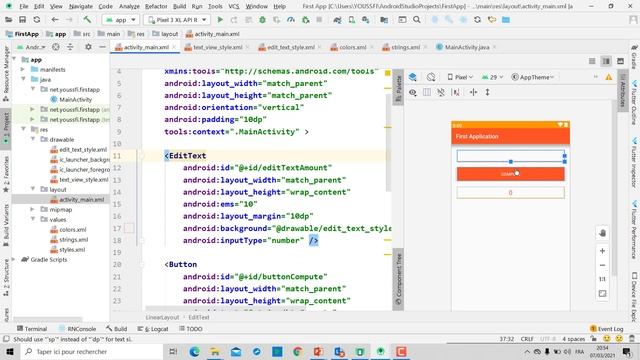Click the EditText field in preview
This screenshot has height=360, width=640.
pyautogui.click(x=510, y=156)
